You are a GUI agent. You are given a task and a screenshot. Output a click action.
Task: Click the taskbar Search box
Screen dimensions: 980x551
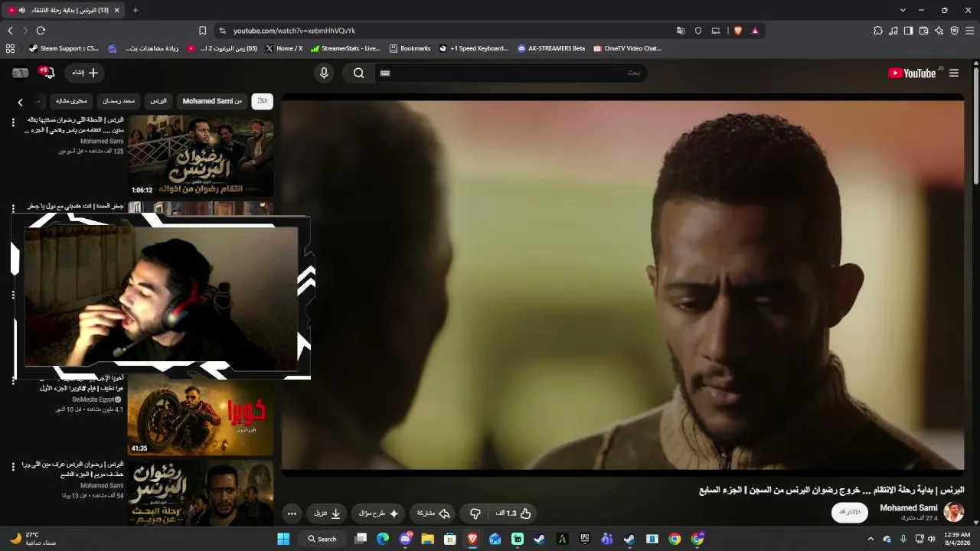pos(322,539)
